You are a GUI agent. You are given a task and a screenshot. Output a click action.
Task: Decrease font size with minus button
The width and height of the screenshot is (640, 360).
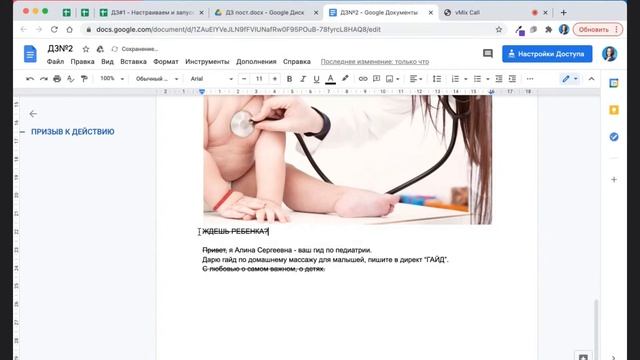(x=244, y=79)
